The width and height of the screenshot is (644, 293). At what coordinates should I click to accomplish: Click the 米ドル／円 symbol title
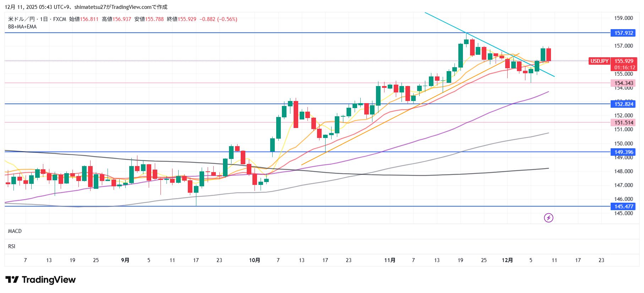click(21, 19)
